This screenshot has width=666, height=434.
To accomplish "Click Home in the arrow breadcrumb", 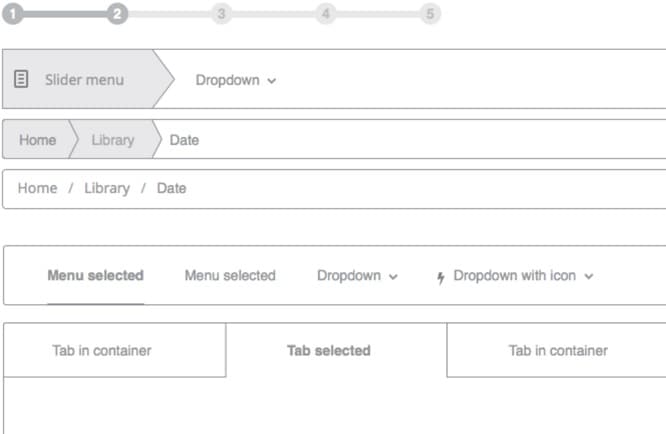I will [x=37, y=140].
